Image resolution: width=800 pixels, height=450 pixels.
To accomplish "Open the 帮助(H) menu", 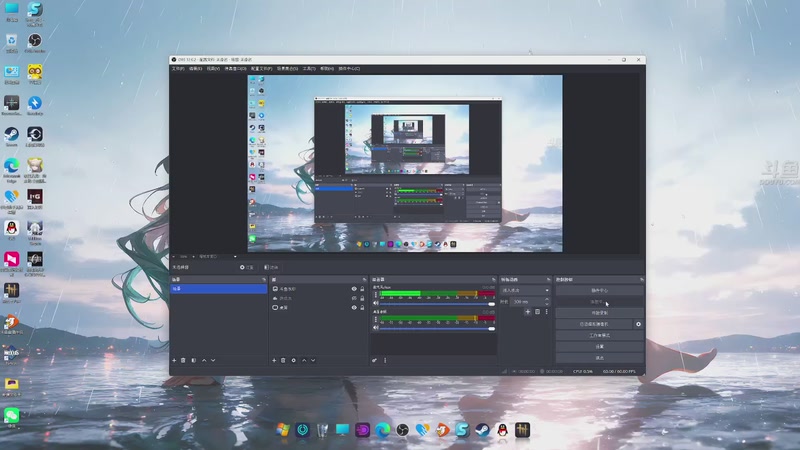I will click(x=327, y=68).
